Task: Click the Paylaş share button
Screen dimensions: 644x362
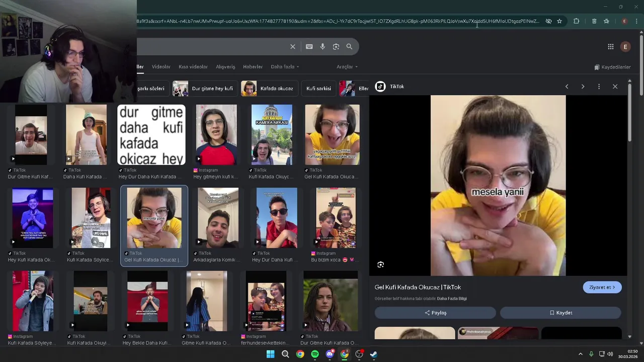Action: pyautogui.click(x=435, y=313)
